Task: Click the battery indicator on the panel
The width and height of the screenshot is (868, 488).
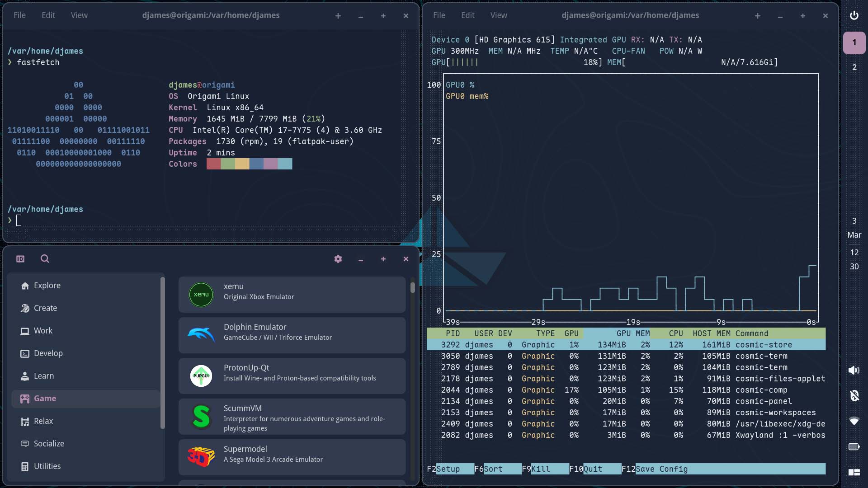Action: (854, 446)
